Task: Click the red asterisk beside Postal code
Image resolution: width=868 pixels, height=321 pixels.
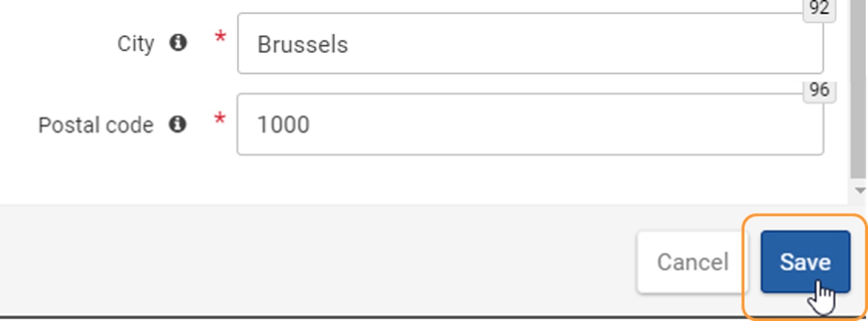Action: tap(220, 119)
